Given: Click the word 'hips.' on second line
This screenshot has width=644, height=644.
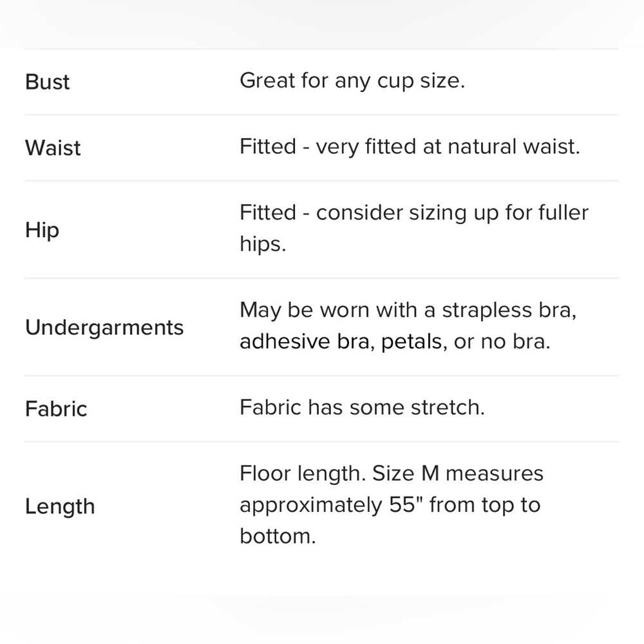Looking at the screenshot, I should pos(262,245).
